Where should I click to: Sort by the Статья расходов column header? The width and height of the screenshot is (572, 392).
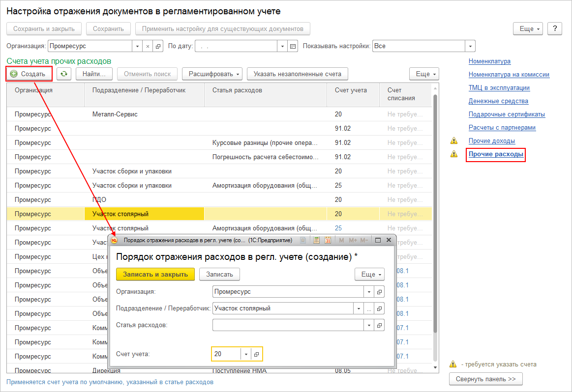click(x=266, y=94)
